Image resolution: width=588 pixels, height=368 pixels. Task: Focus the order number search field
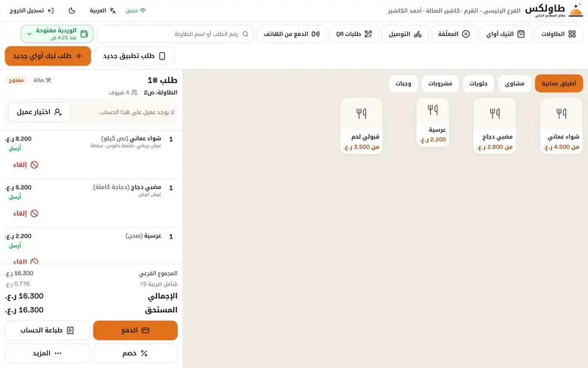(175, 34)
